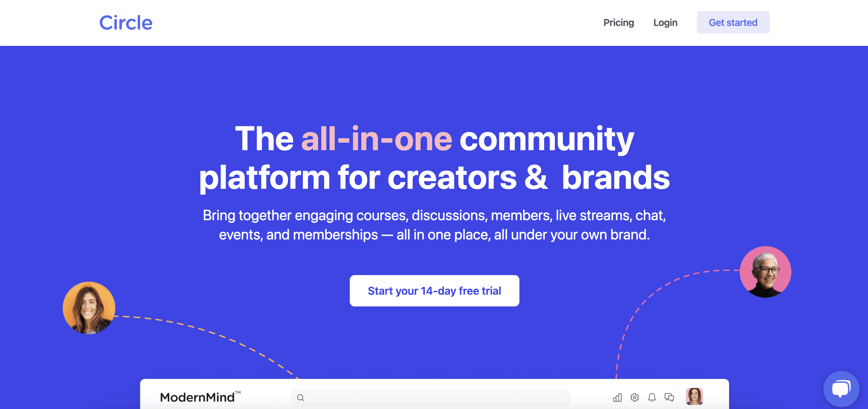The height and width of the screenshot is (409, 868).
Task: Click the word "community" in the headline
Action: point(547,139)
